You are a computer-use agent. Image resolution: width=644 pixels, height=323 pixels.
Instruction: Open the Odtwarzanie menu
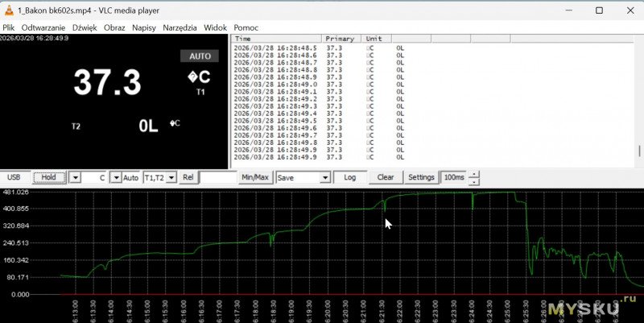(43, 27)
